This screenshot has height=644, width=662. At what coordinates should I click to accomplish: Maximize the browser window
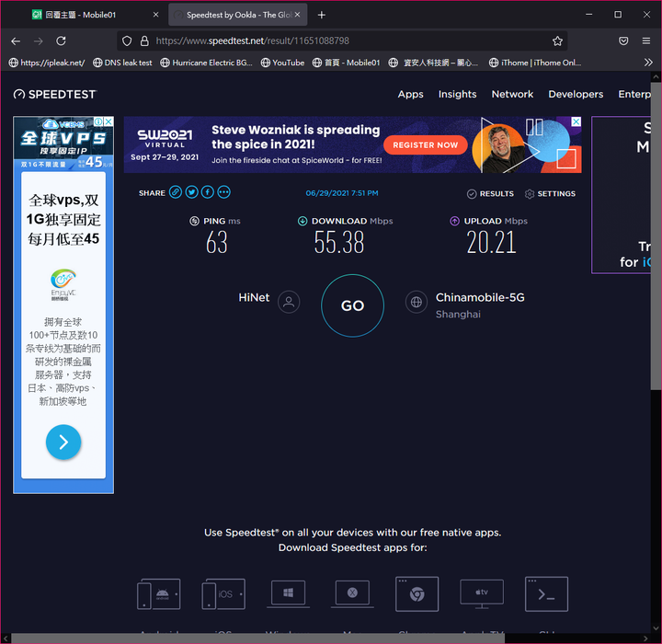618,15
